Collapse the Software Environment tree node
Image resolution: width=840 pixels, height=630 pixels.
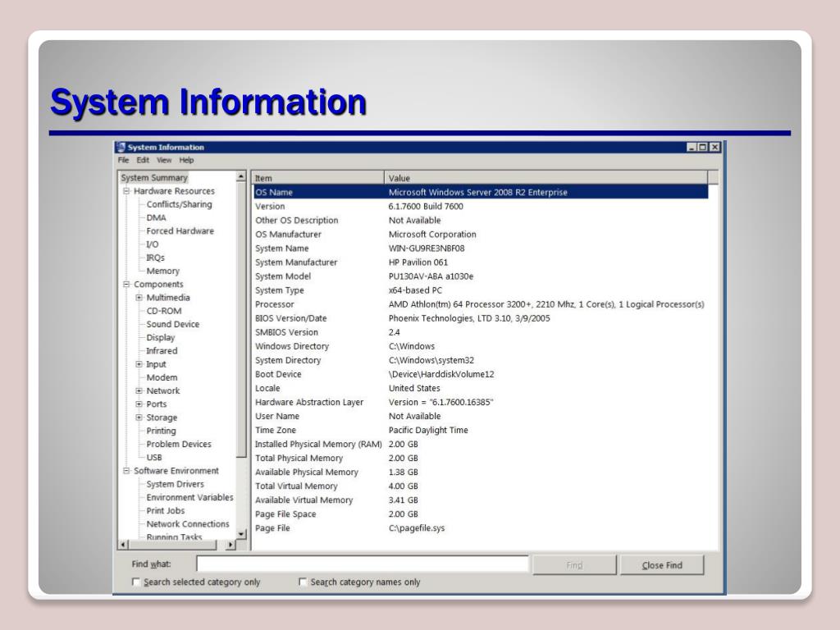pyautogui.click(x=126, y=471)
